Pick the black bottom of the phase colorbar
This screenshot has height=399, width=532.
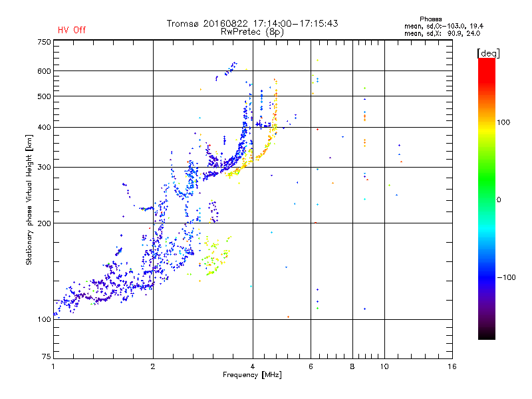point(487,334)
